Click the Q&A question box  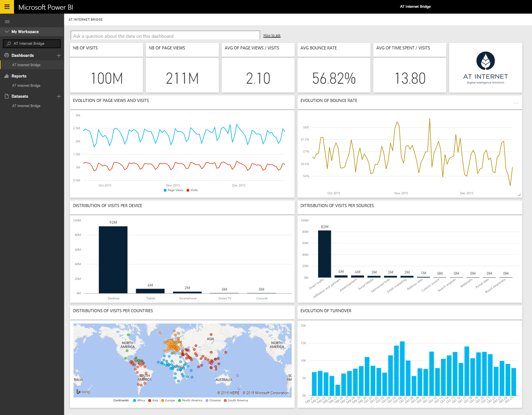[x=165, y=35]
